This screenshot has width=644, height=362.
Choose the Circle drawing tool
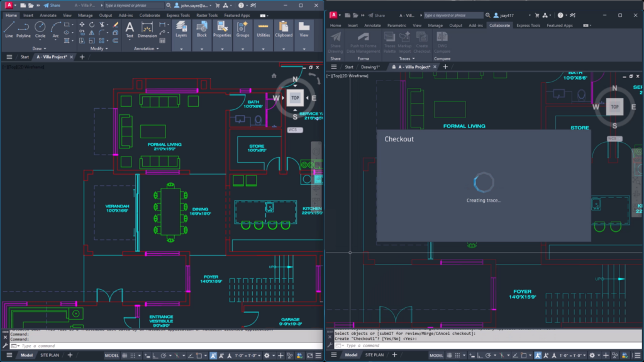[40, 30]
